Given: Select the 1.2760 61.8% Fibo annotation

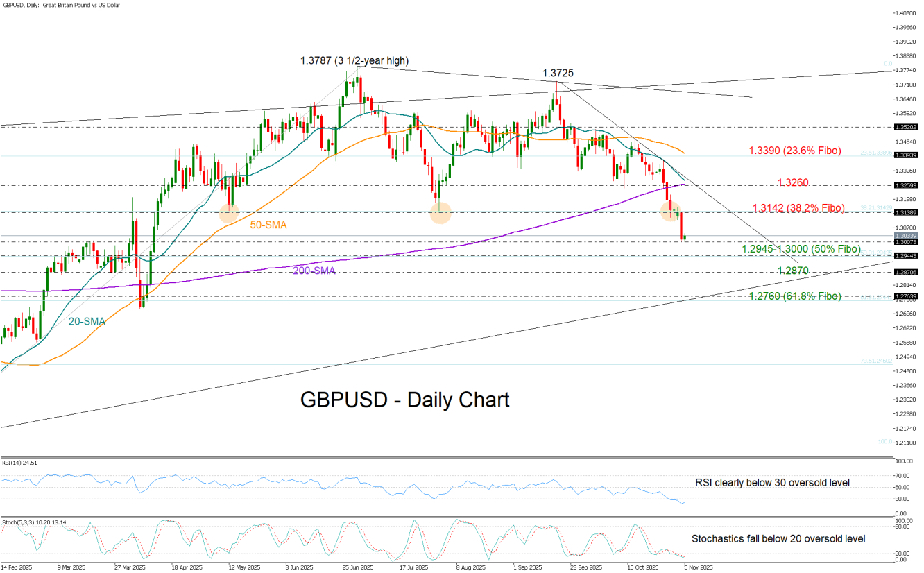Looking at the screenshot, I should pyautogui.click(x=795, y=297).
